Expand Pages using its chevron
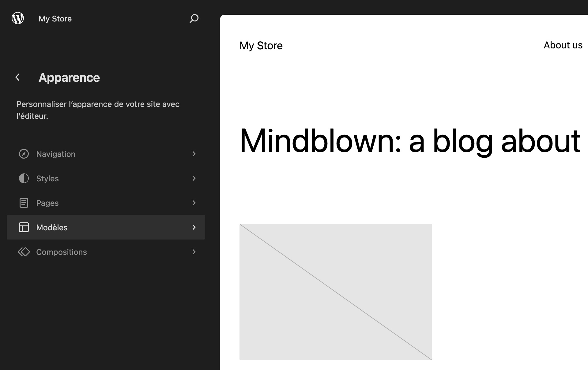Image resolution: width=588 pixels, height=370 pixels. 194,203
